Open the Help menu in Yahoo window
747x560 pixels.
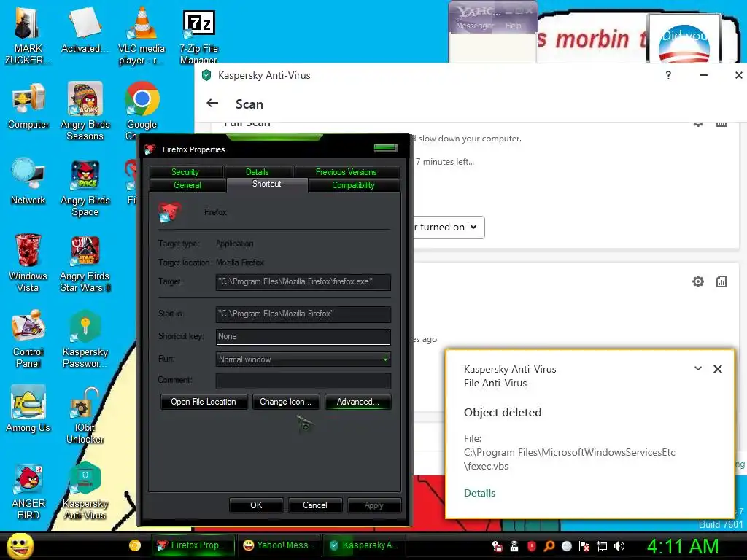point(513,26)
